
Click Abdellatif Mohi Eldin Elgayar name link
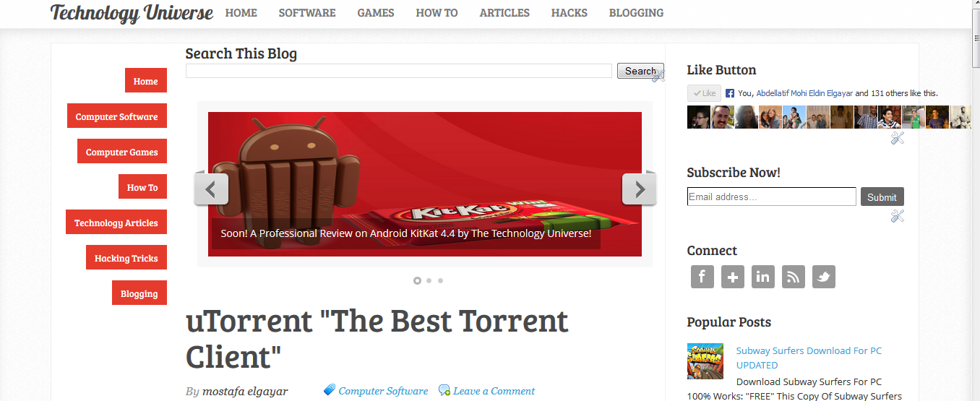tap(804, 93)
